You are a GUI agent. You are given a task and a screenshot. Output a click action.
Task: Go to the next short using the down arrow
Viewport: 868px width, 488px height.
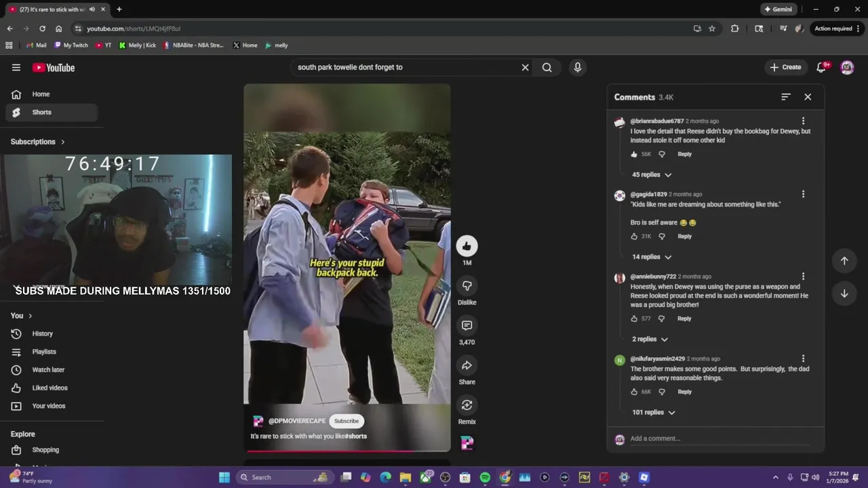coord(844,293)
